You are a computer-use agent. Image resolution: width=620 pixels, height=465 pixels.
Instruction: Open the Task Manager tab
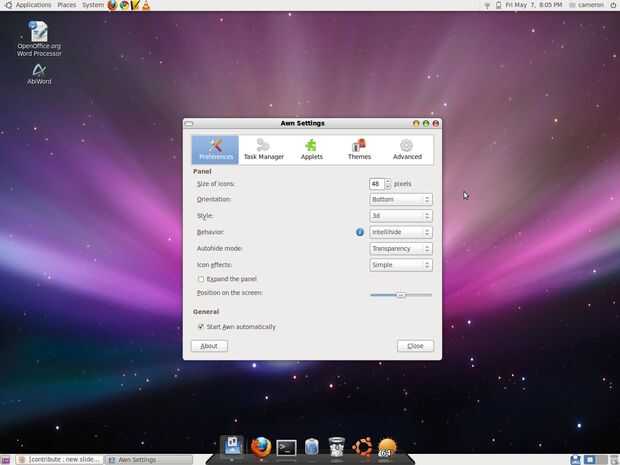(264, 149)
